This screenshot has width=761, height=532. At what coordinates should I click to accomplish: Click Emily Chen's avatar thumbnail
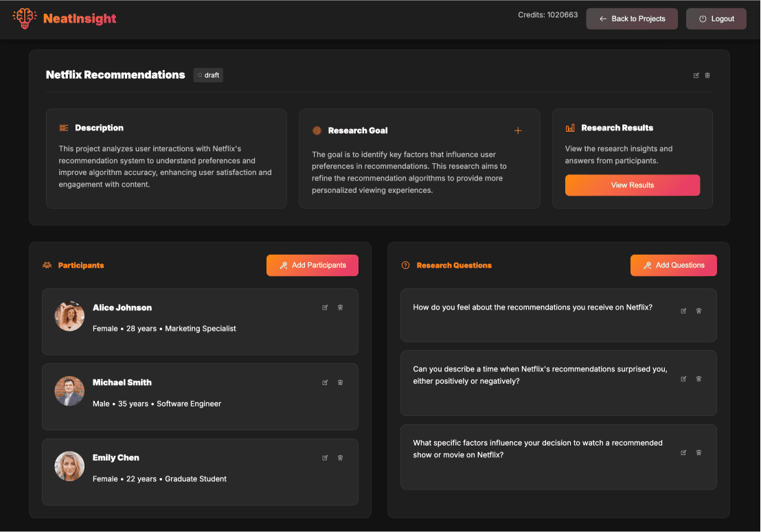[x=69, y=466]
